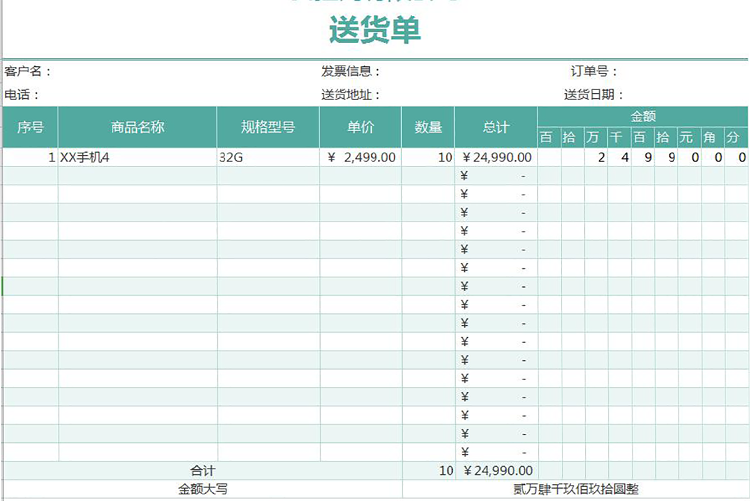Click the 金额 merged header cell
This screenshot has height=501, width=750.
pyautogui.click(x=643, y=116)
